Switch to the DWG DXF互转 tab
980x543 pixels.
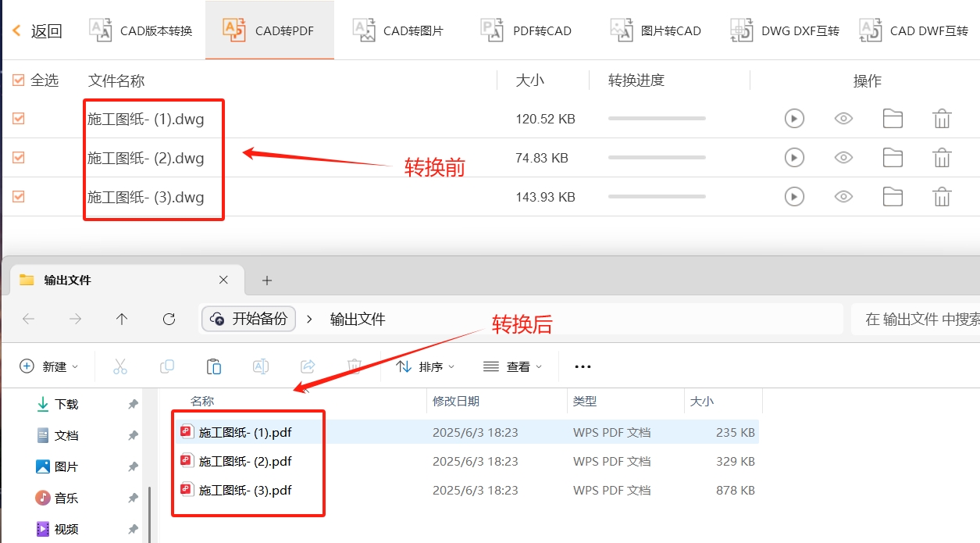[785, 31]
